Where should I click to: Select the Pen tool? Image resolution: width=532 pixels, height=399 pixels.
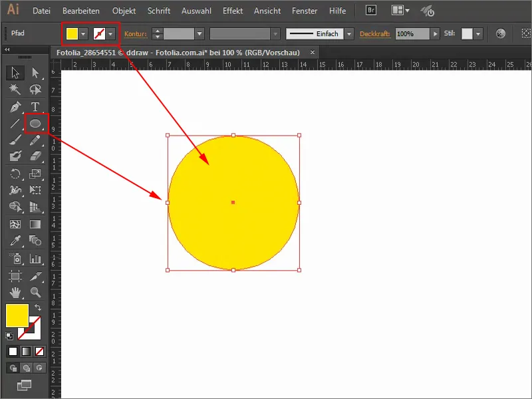click(x=15, y=107)
